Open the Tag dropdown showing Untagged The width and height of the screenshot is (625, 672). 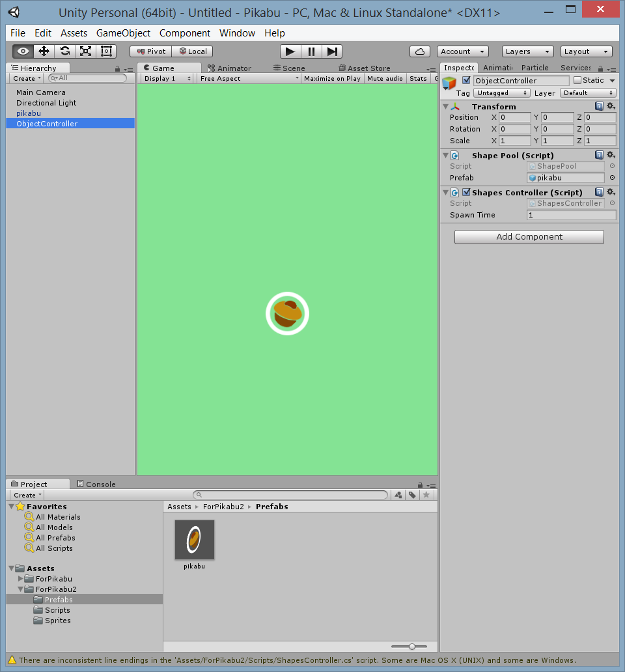point(501,92)
